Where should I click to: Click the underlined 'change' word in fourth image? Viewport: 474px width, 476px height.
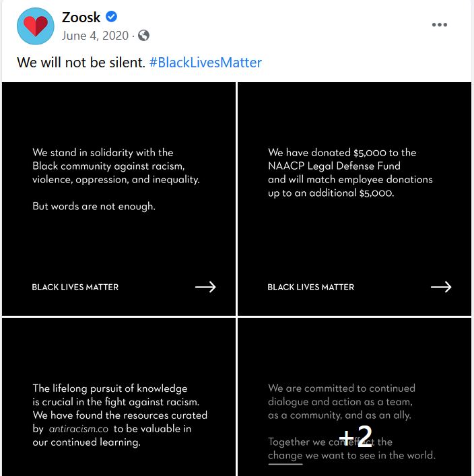[285, 455]
